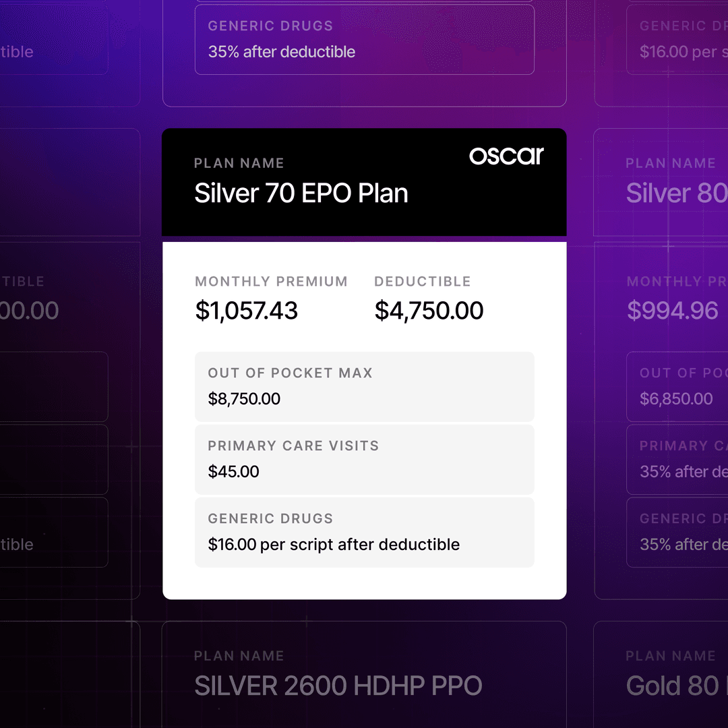The width and height of the screenshot is (728, 728).
Task: Click the $994.96 monthly premium on the right card
Action: pos(673,311)
